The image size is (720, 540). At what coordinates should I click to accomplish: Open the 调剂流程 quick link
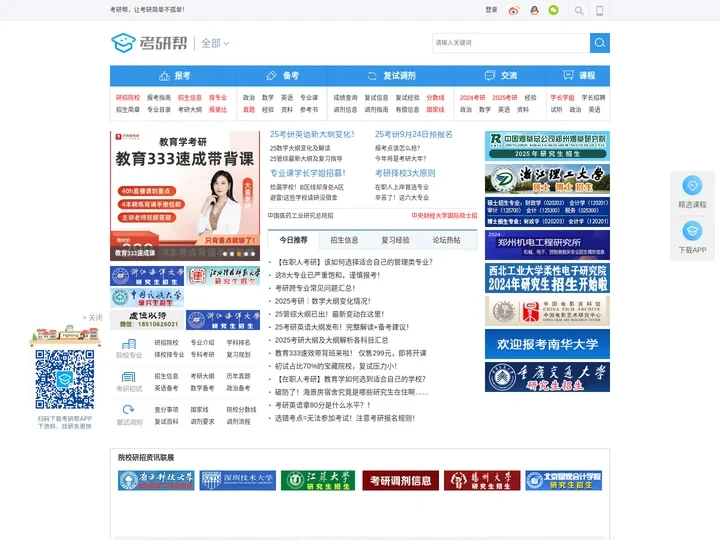238,422
